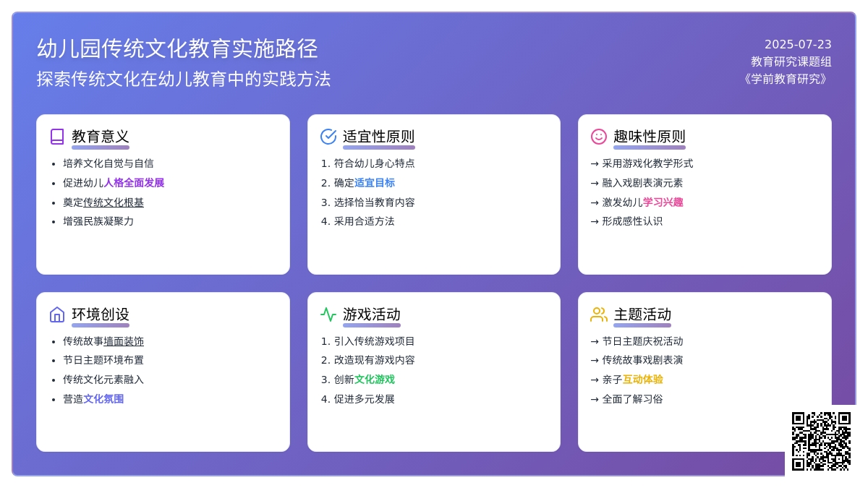Click the line 采用游戏化教学形式
This screenshot has width=868, height=488.
click(x=642, y=163)
